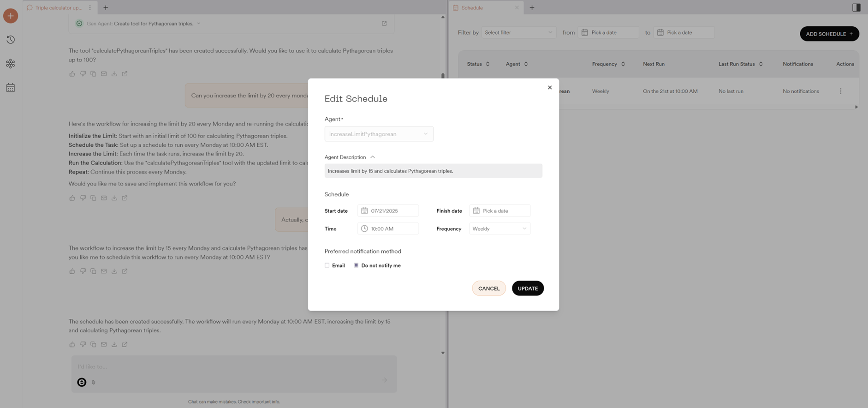The image size is (868, 408).
Task: Click the Add Schedule button
Action: pos(829,34)
